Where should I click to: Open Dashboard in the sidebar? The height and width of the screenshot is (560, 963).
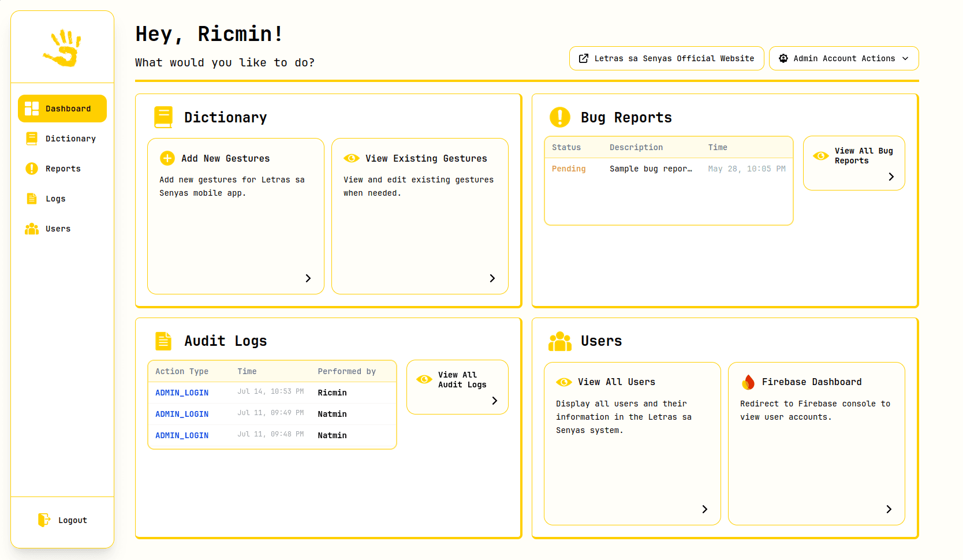coord(62,109)
